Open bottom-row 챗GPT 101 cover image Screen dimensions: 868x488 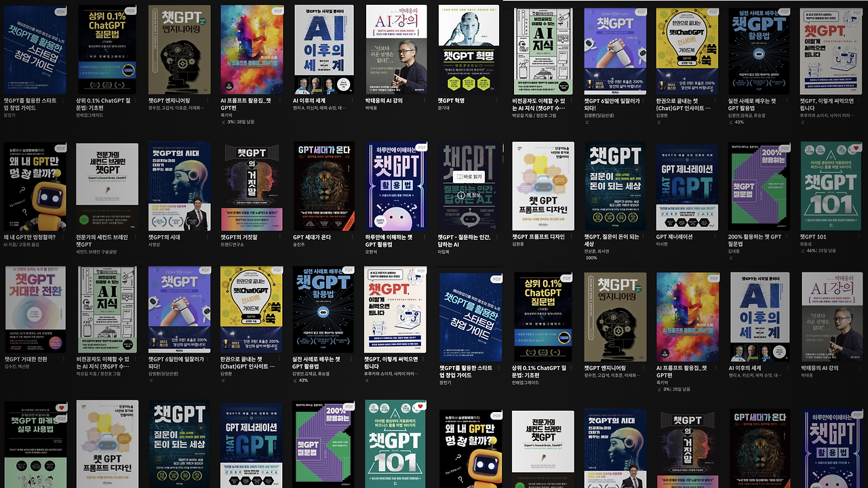pyautogui.click(x=396, y=444)
